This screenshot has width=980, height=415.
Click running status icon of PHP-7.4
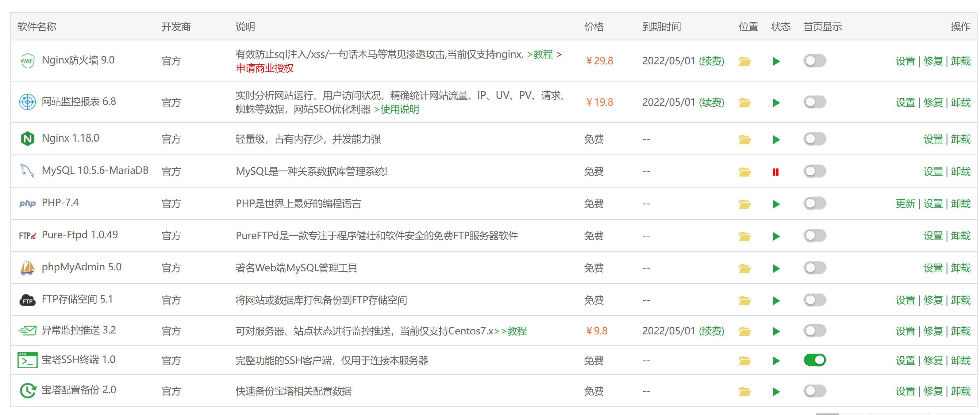tap(776, 204)
